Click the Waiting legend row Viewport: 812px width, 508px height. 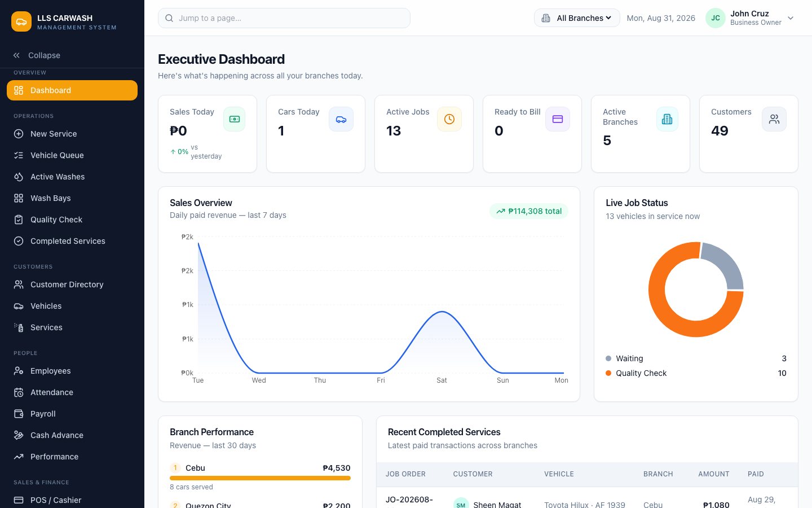[x=696, y=358]
